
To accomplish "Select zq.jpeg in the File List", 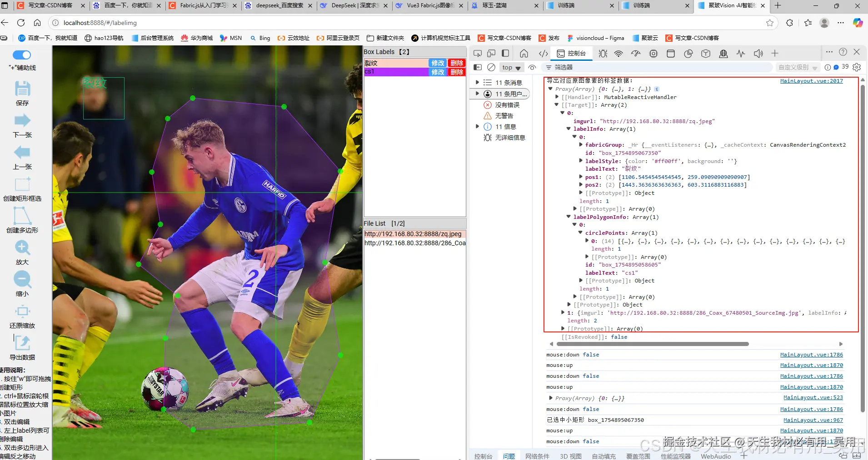I will (415, 234).
